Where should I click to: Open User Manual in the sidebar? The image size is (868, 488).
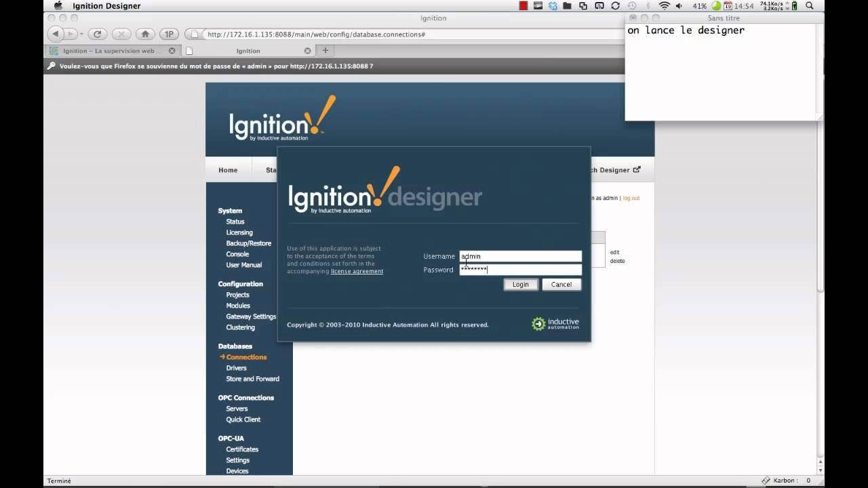point(244,265)
